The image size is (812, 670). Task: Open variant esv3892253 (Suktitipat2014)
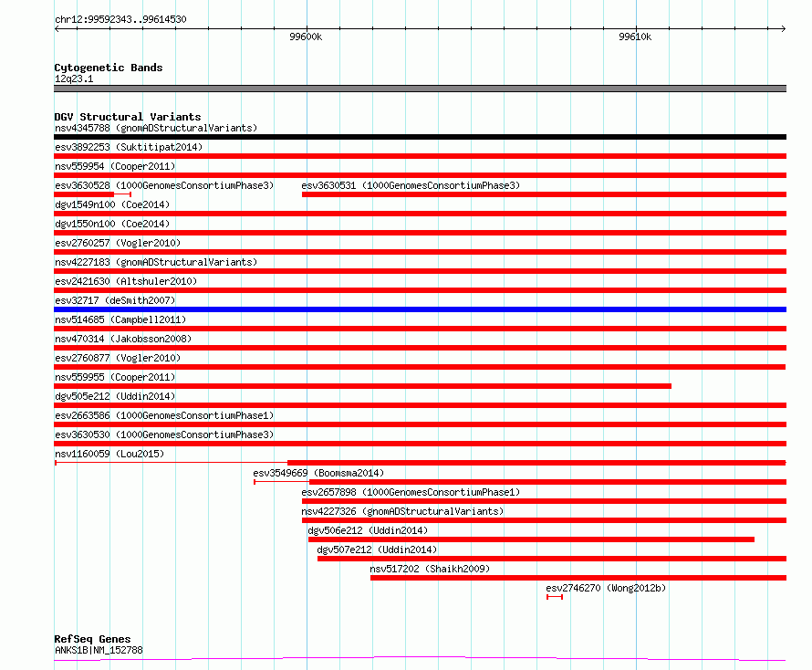[129, 147]
